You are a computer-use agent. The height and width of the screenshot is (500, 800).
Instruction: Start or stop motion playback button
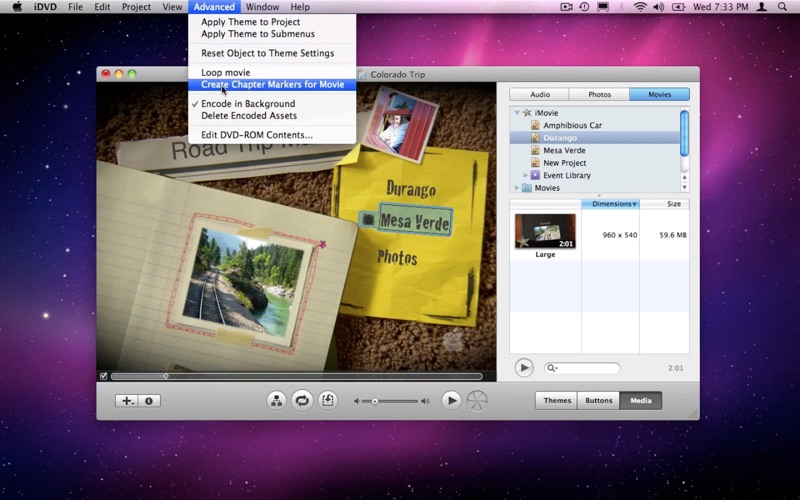click(302, 401)
